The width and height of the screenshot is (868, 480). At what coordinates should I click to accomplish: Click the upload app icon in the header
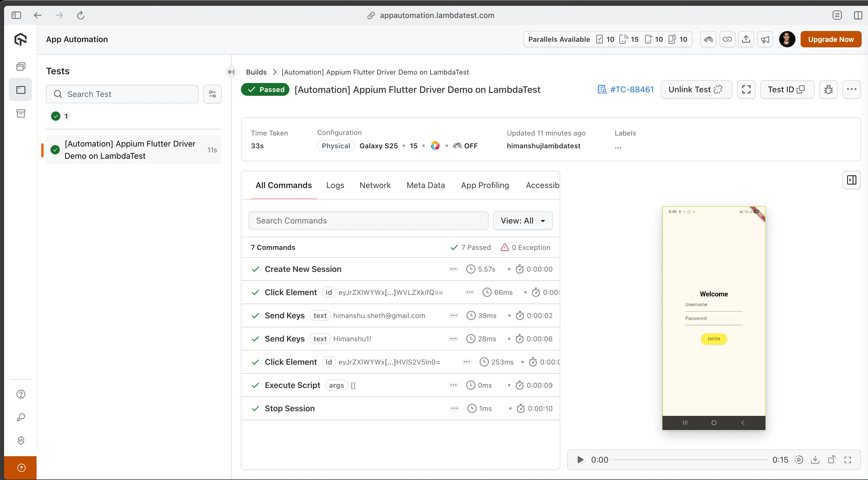click(746, 39)
